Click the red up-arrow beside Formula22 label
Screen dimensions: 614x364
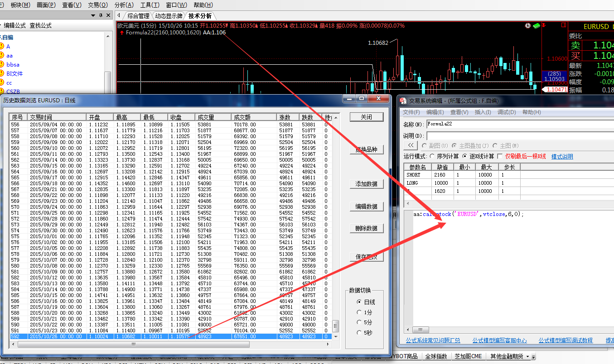pyautogui.click(x=121, y=33)
